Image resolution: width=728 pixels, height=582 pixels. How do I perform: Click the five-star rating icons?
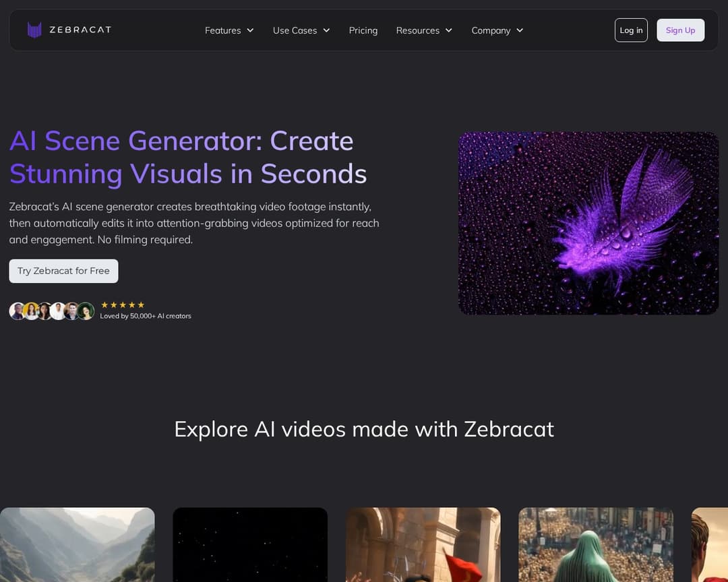pos(123,305)
